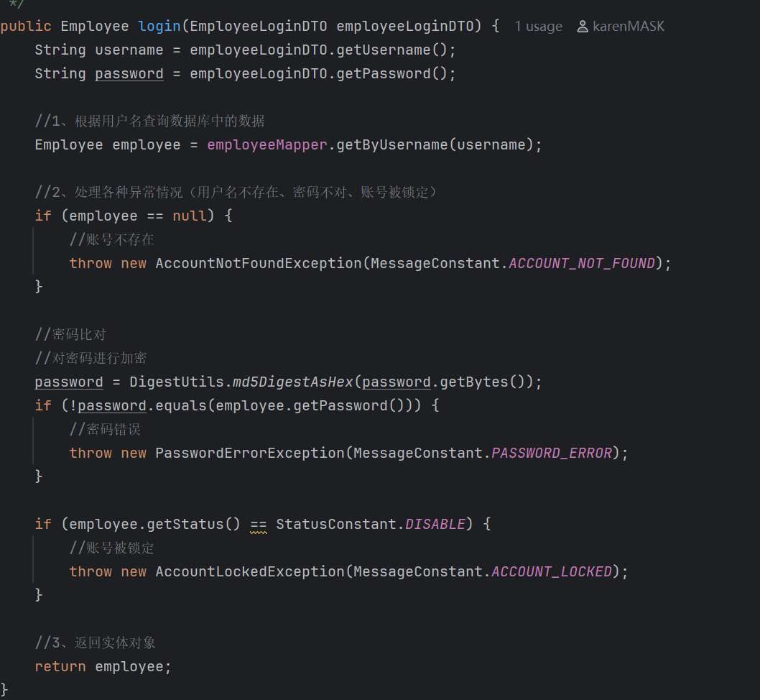
Task: Click the comment '//3、返回实体对象'
Action: coord(95,643)
